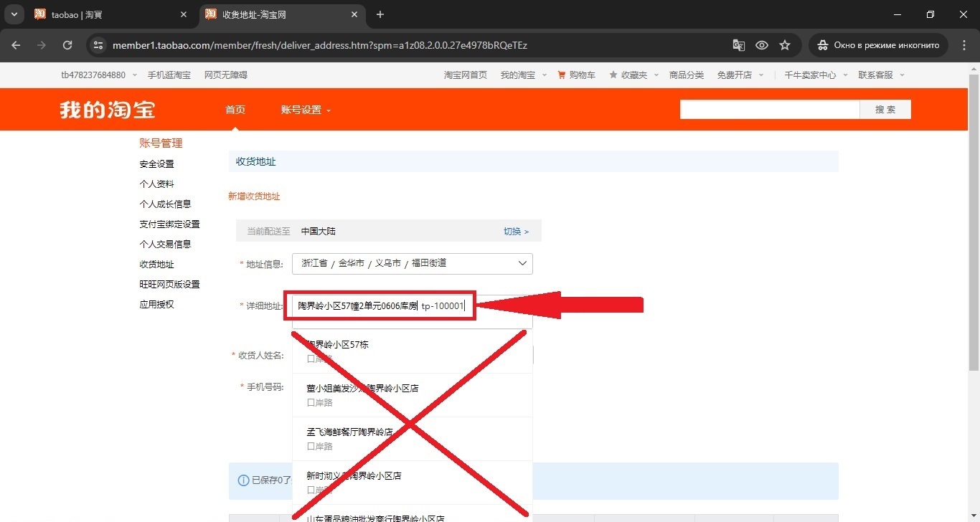Open 手机逛淘宝 link

[169, 75]
